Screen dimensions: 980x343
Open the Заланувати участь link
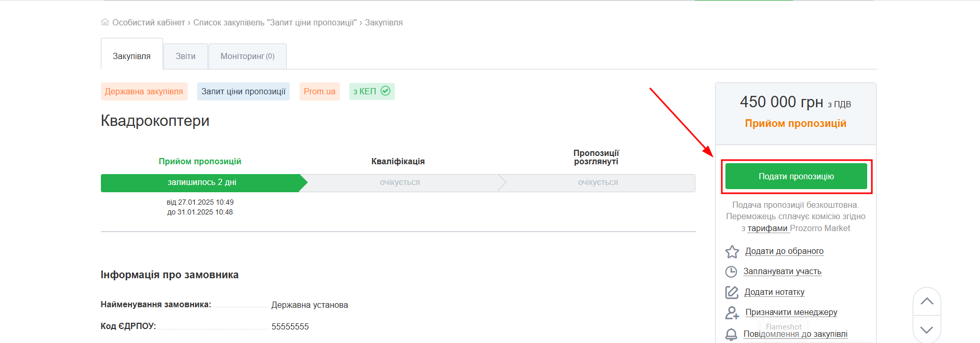tap(782, 271)
